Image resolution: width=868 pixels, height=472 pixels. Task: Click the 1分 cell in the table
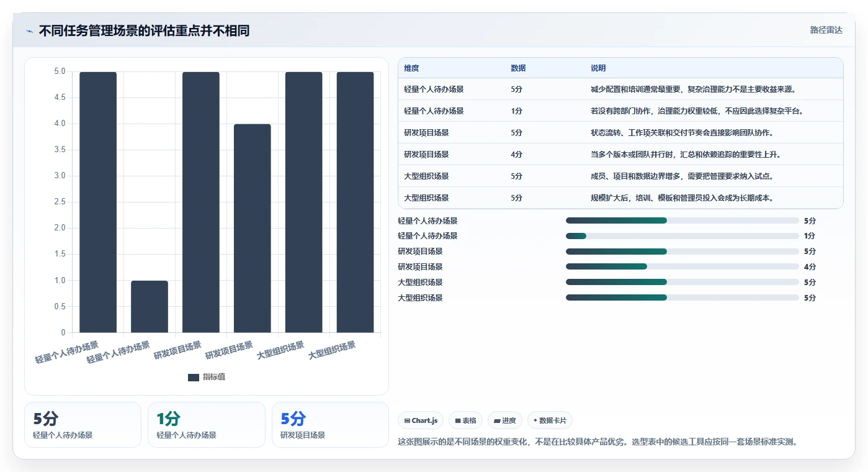pos(516,111)
